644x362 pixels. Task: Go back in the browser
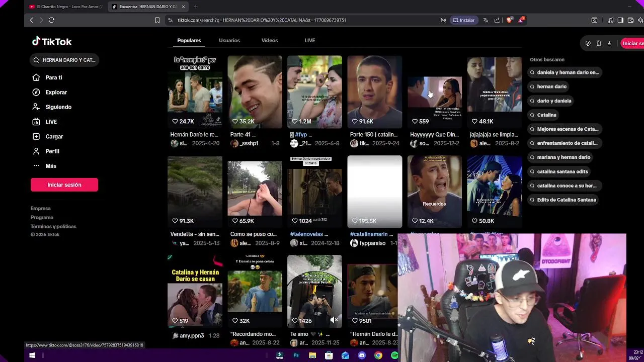pyautogui.click(x=31, y=20)
